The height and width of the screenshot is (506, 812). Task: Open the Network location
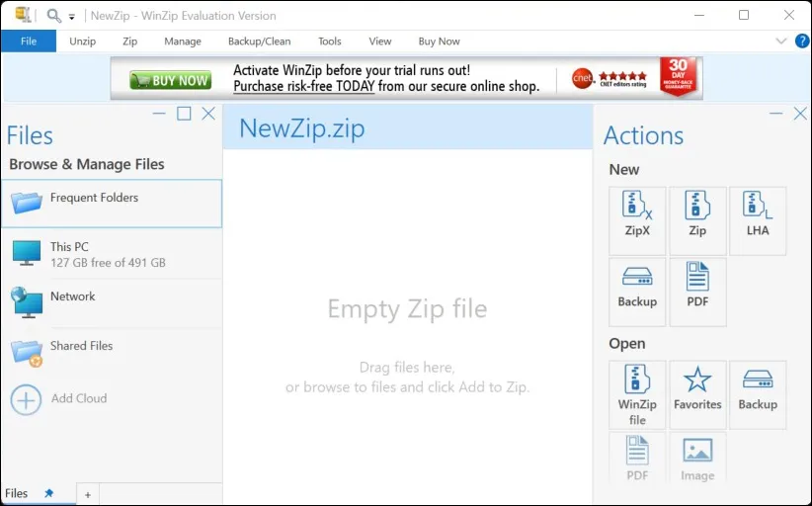pos(112,303)
